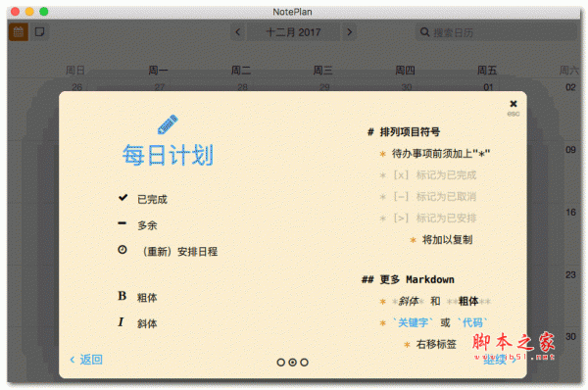Go back with the 返回 link
Viewport: 588px width, 390px height.
(x=86, y=360)
